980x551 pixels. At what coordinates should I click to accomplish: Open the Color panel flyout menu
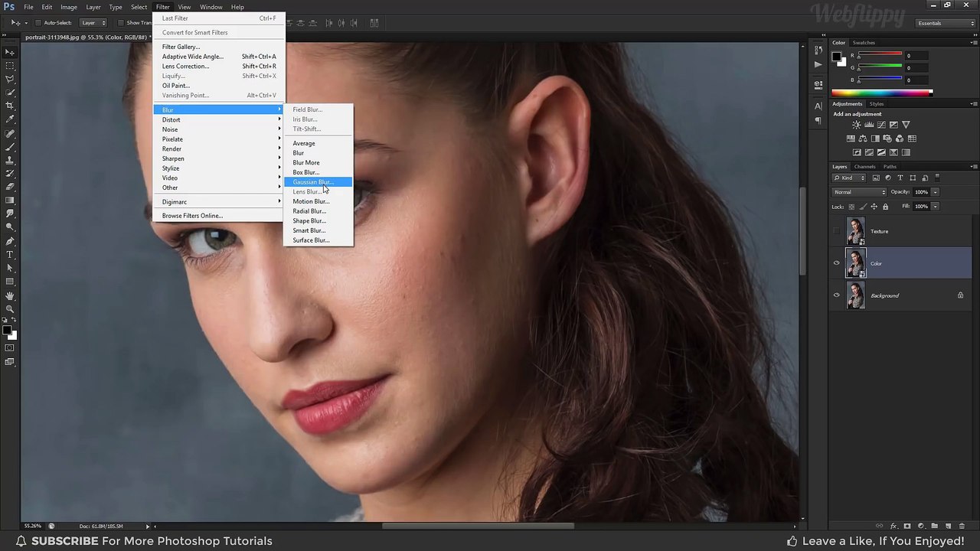pos(972,43)
